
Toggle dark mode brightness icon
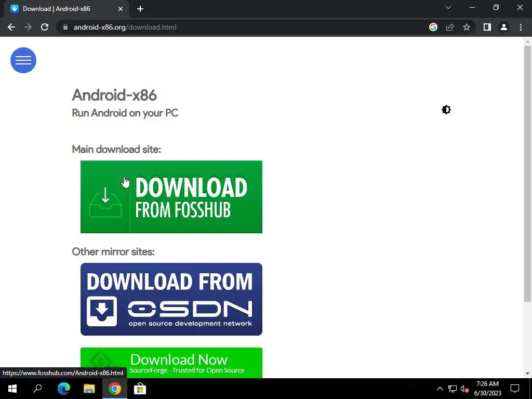(x=446, y=110)
